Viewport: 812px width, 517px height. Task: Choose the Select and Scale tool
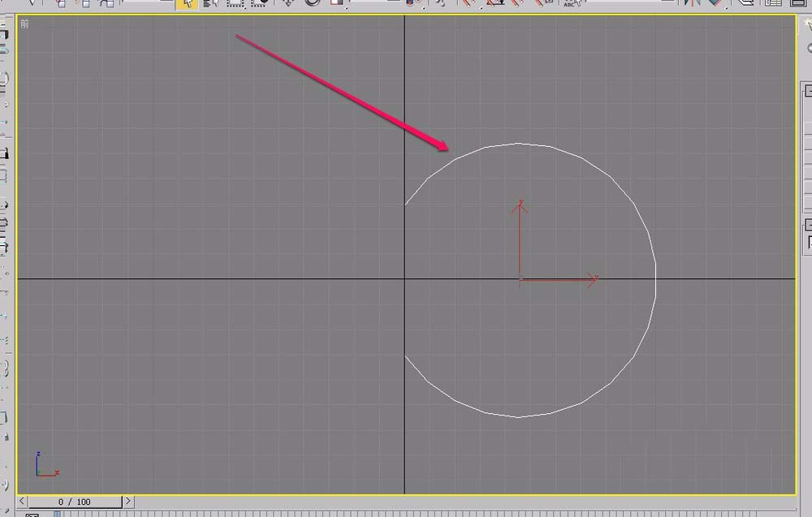point(336,3)
